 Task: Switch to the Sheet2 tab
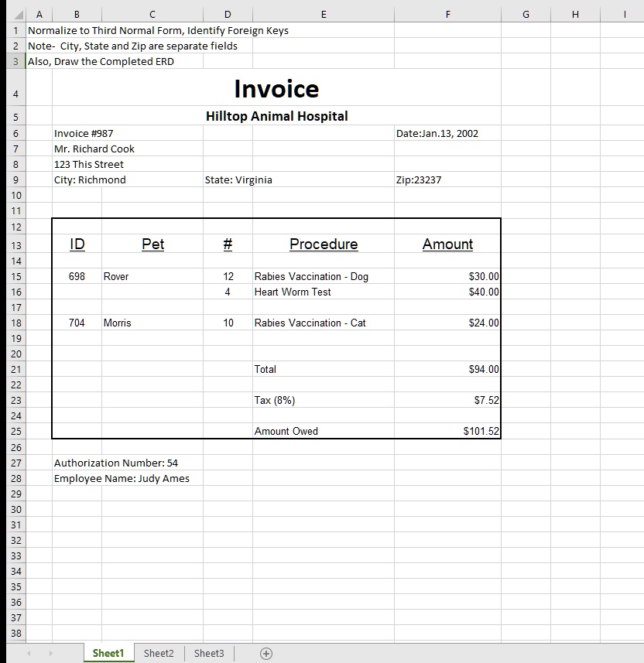[159, 653]
